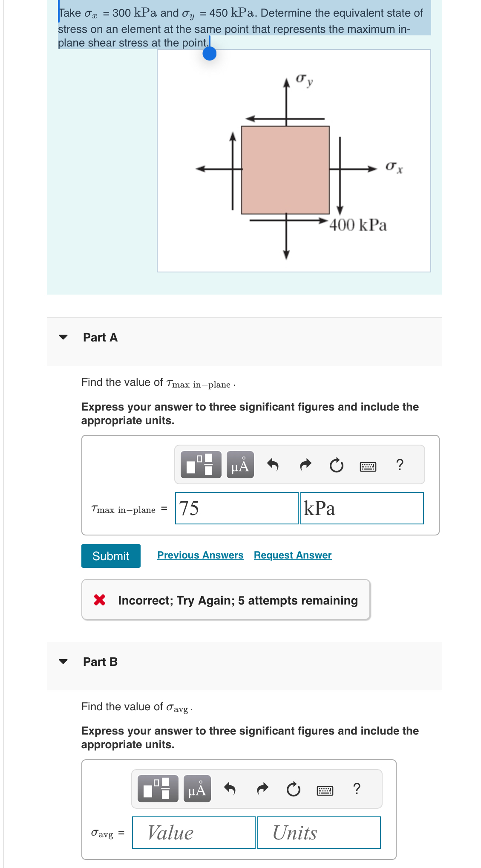481x868 pixels.
Task: Click Request Answer for Part A
Action: (292, 555)
